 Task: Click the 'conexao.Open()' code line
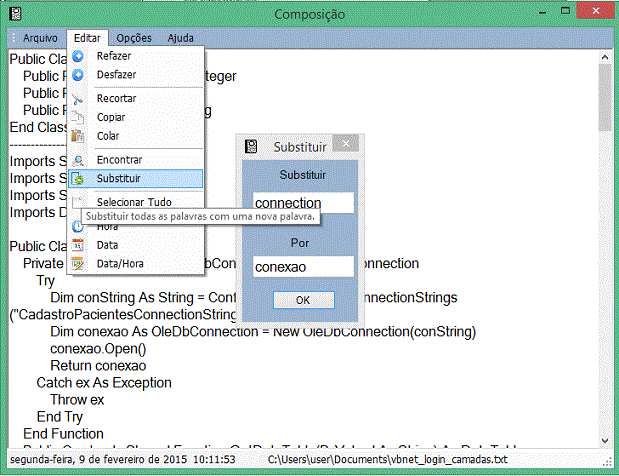coord(98,349)
